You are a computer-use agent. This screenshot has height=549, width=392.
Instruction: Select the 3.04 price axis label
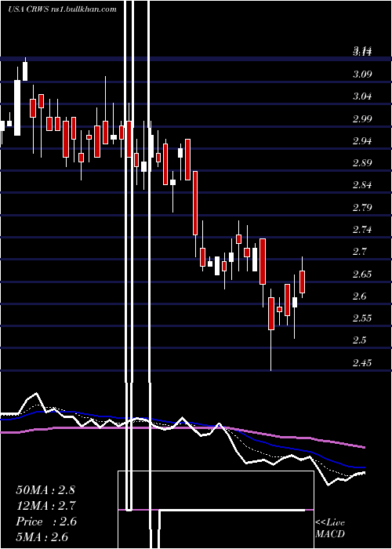[362, 96]
